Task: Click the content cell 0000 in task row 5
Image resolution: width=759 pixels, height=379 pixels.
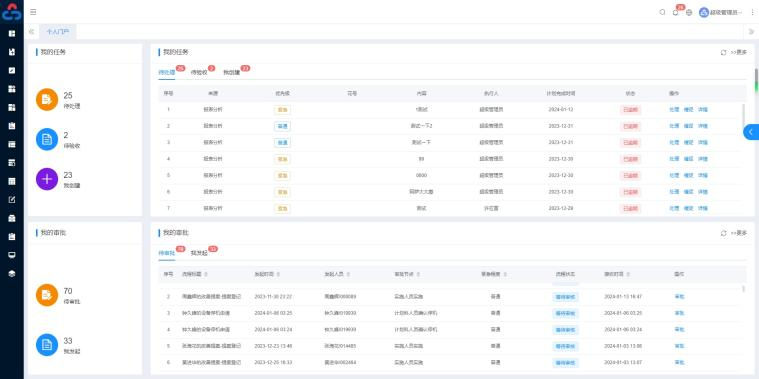Action: (421, 175)
